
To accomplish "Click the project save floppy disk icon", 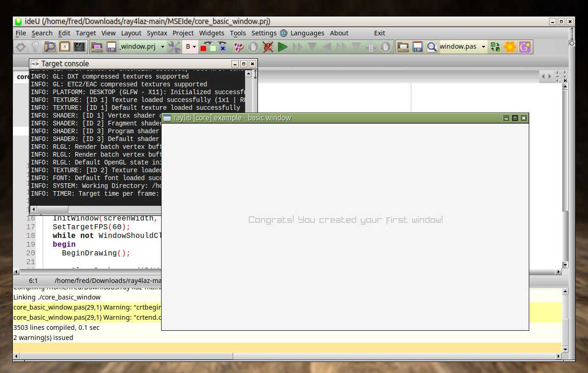I will pyautogui.click(x=112, y=47).
